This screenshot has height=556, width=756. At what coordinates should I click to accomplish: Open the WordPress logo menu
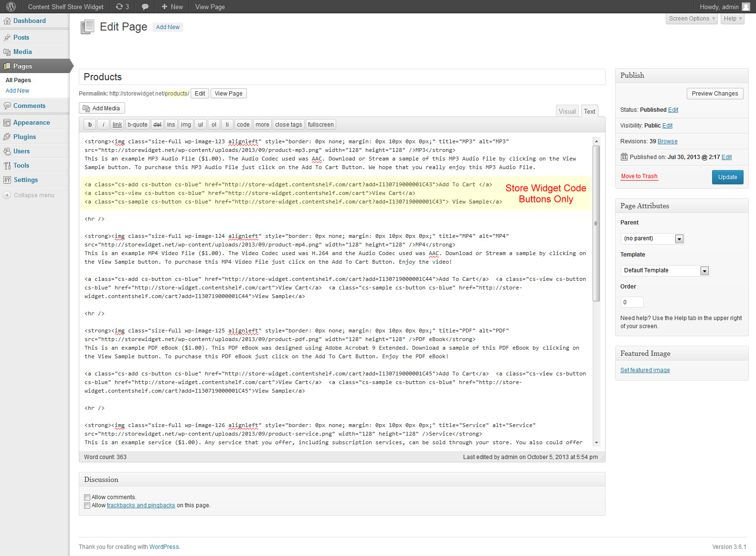(x=11, y=7)
